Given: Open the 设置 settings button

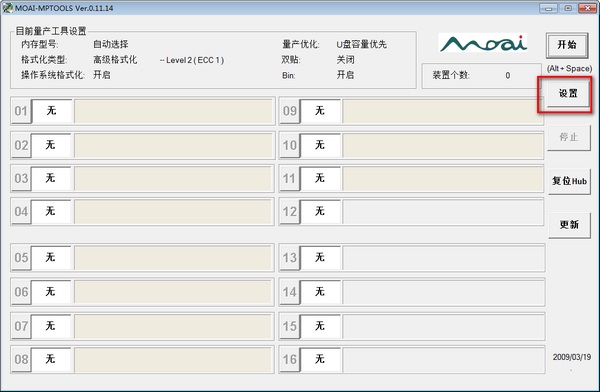Looking at the screenshot, I should pos(568,93).
